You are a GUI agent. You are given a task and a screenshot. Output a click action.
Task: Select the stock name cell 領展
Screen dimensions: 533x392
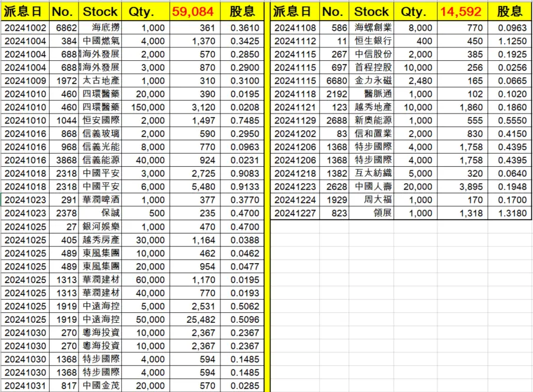371,213
